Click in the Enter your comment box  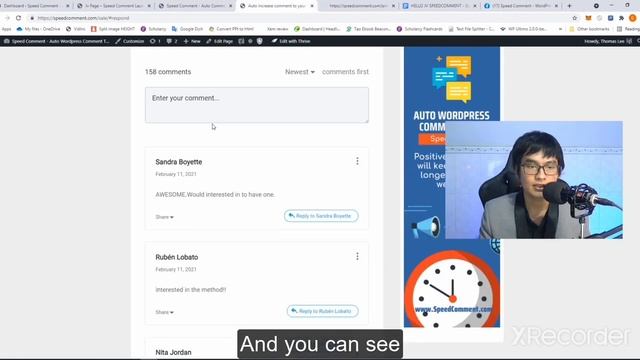[x=257, y=105]
